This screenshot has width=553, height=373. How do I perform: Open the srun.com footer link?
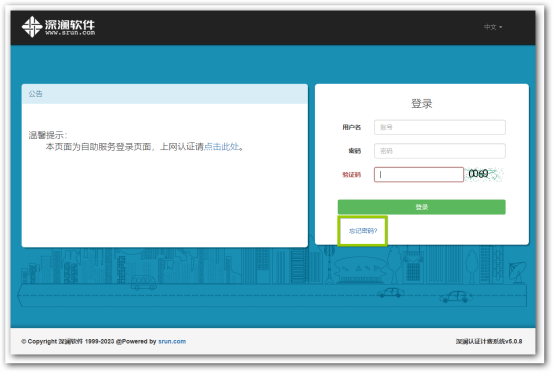[x=172, y=341]
